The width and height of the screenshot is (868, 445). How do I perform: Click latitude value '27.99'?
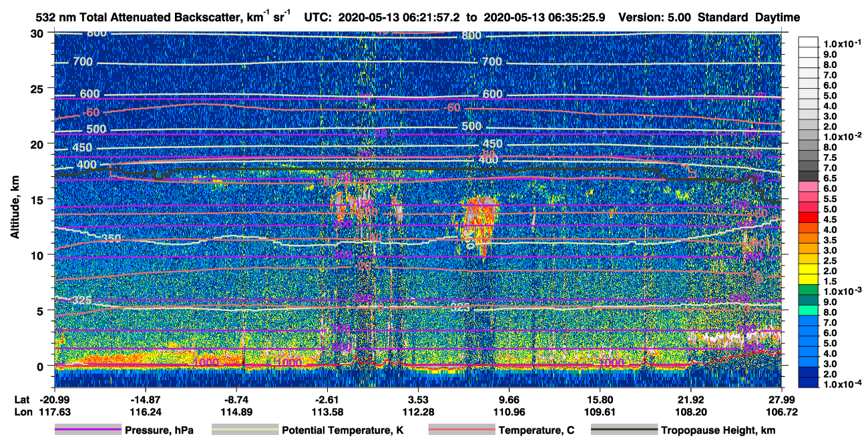781,399
